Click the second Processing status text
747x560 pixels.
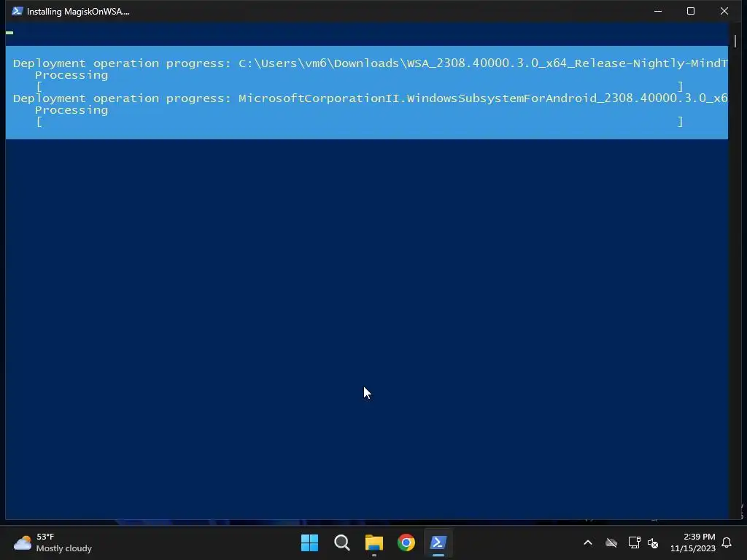coord(71,111)
